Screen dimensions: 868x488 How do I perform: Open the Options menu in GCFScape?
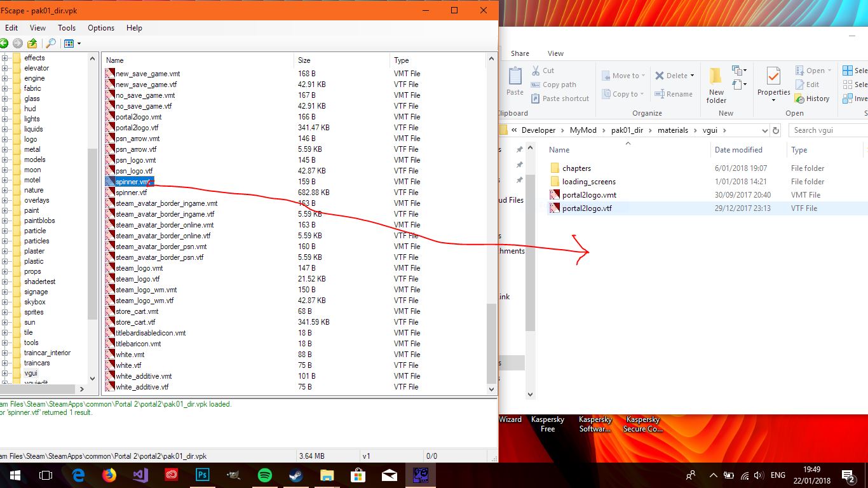101,28
